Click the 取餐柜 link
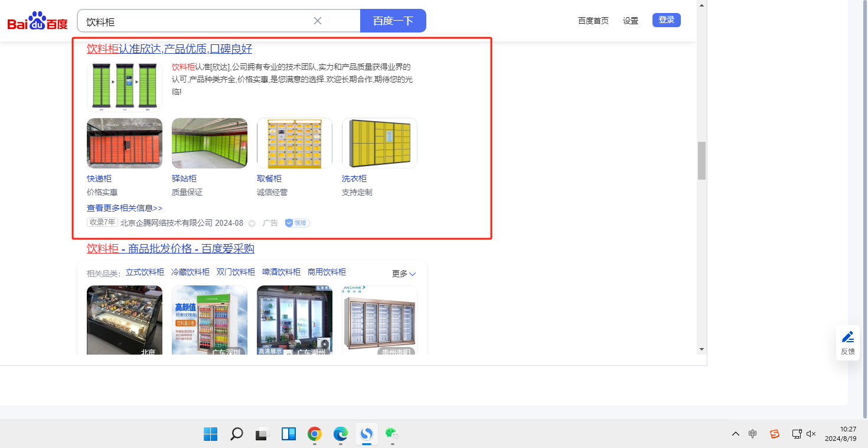This screenshot has height=448, width=868. click(x=269, y=178)
